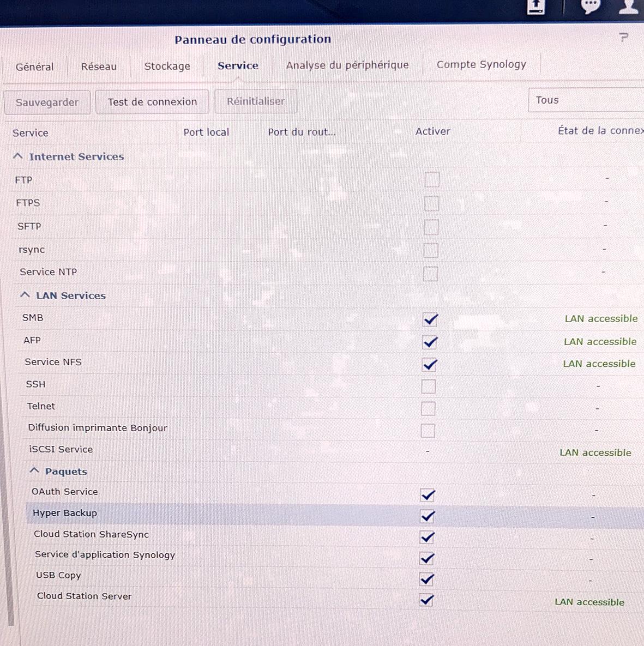Sort by the Port du rout... column header

[302, 132]
